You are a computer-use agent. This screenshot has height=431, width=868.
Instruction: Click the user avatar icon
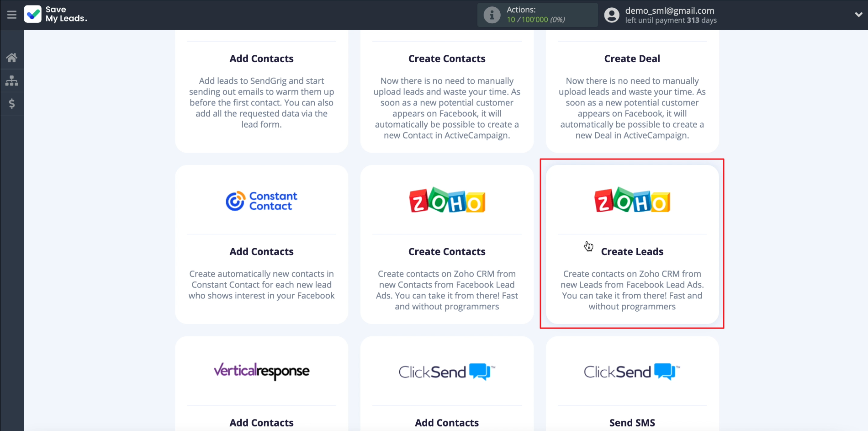(x=612, y=15)
